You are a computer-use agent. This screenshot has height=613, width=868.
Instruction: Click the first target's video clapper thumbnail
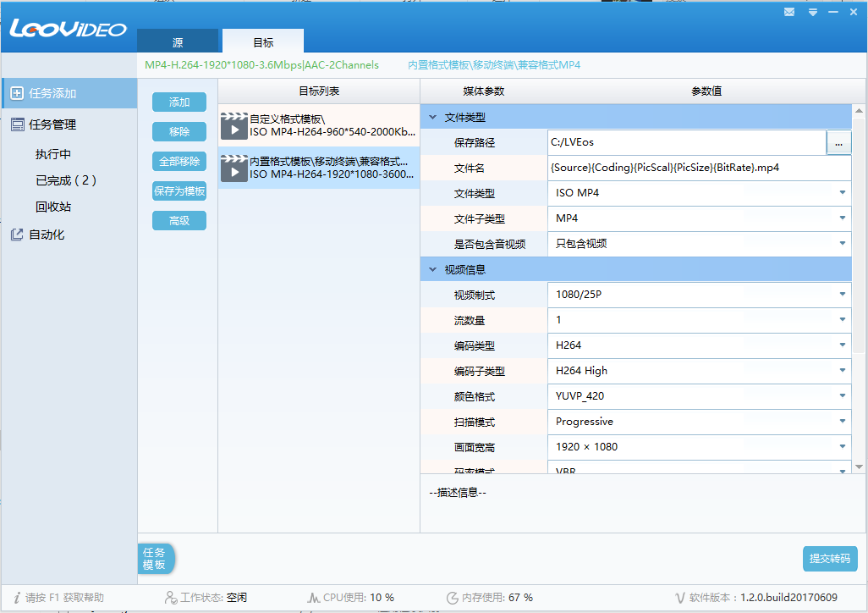pos(234,125)
